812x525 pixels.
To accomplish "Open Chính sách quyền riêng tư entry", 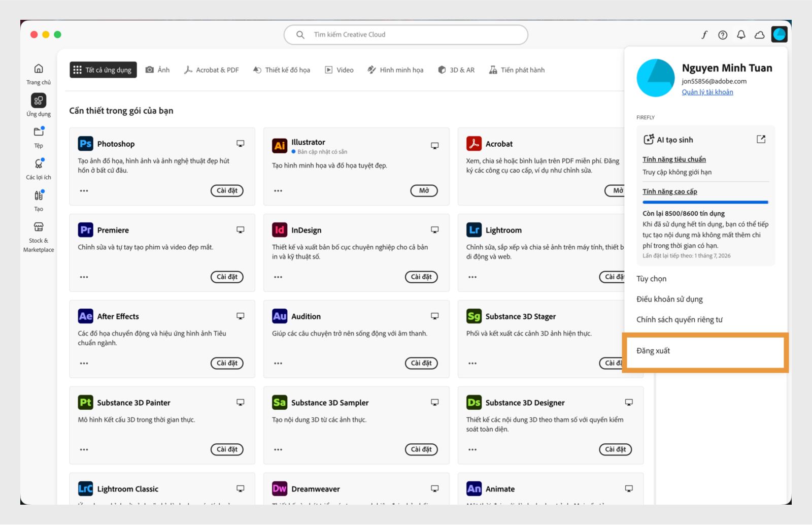I will tap(680, 319).
